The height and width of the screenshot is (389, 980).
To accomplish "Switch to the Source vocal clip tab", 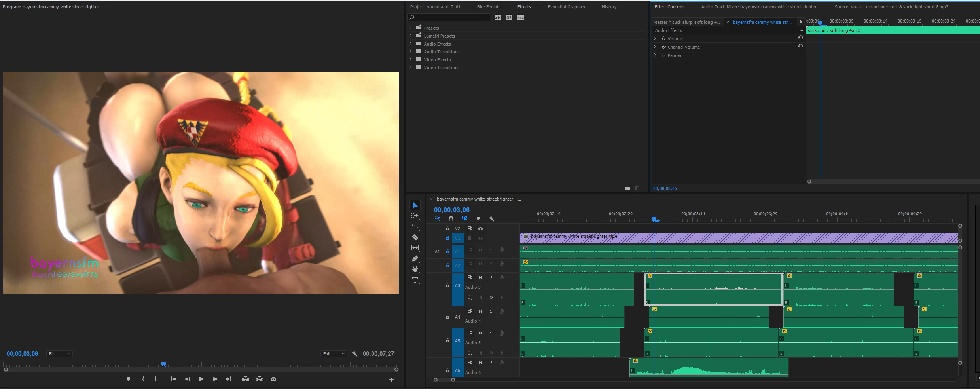I will [891, 7].
